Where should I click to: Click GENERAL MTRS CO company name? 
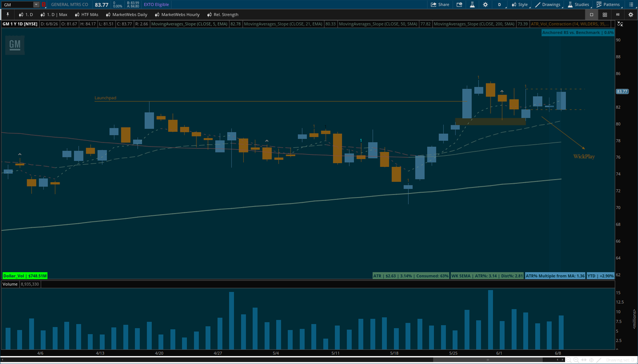tap(70, 4)
